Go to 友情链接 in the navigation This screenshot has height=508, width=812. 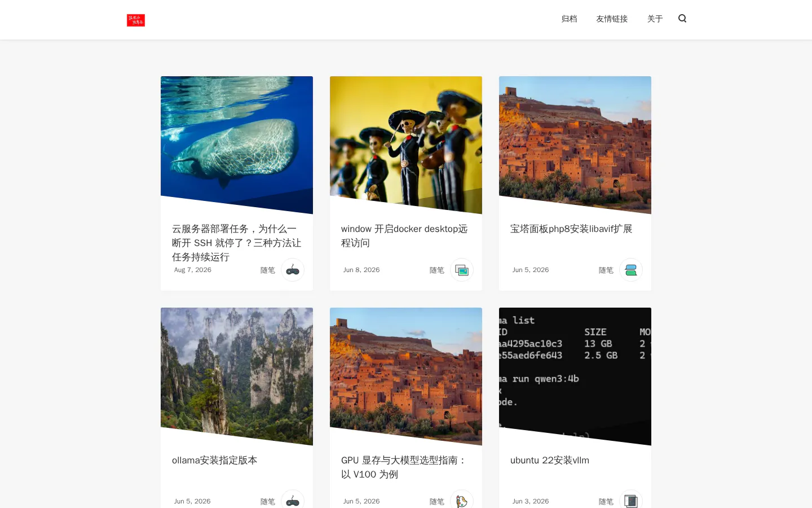612,19
